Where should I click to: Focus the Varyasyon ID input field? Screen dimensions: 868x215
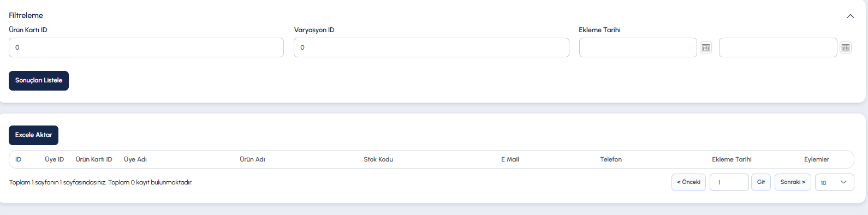[431, 47]
